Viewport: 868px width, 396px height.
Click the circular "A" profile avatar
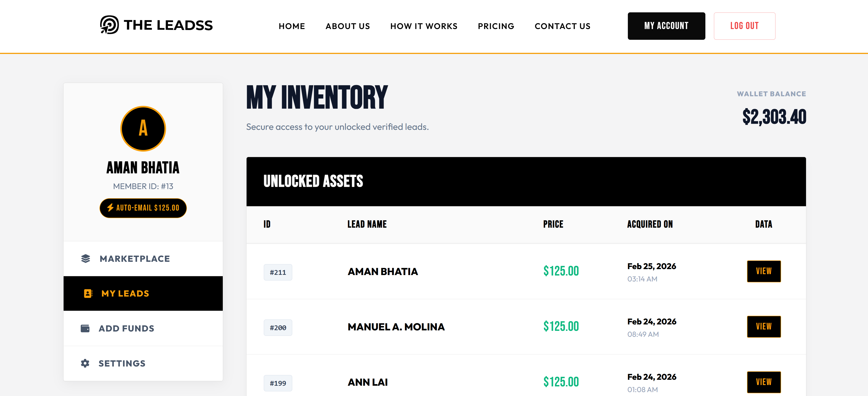point(143,129)
